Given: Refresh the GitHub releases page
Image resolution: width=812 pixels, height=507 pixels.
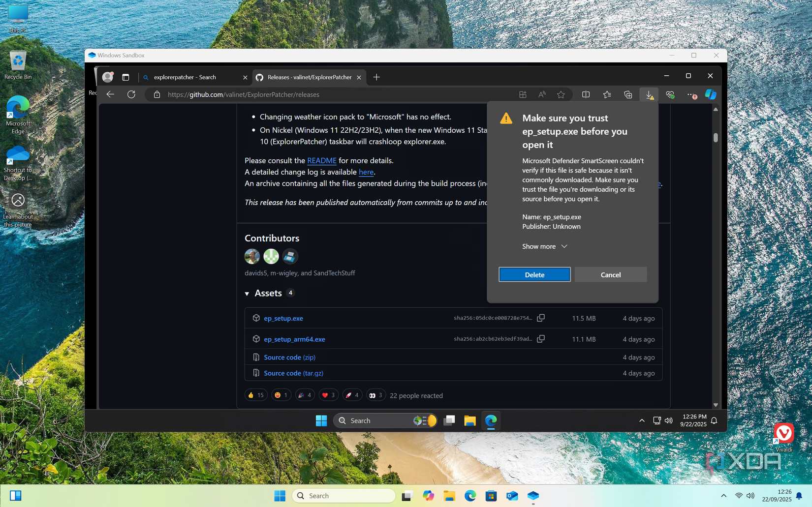Looking at the screenshot, I should 131,94.
